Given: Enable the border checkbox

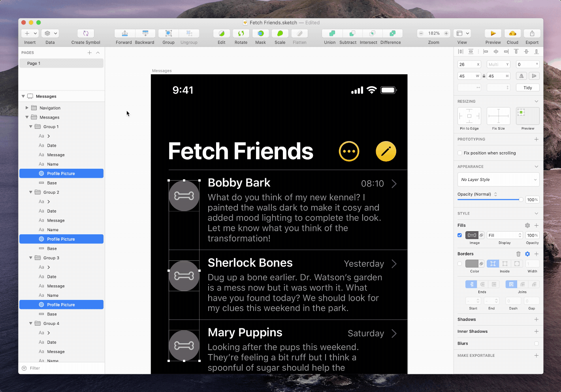Looking at the screenshot, I should tap(460, 264).
